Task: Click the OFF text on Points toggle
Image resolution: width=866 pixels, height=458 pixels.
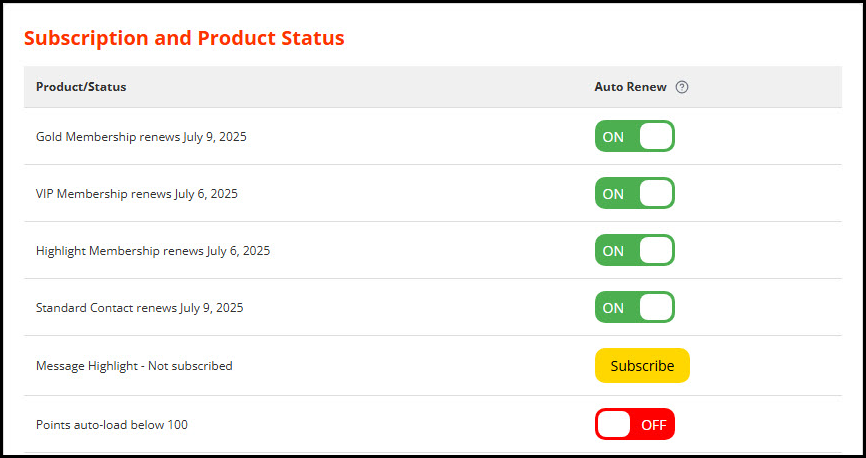Action: (654, 425)
